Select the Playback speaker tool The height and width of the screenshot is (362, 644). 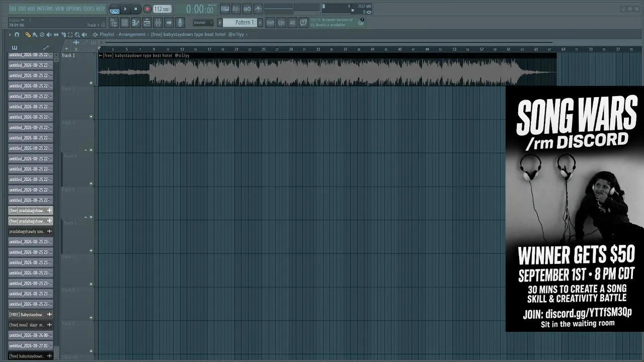(84, 35)
